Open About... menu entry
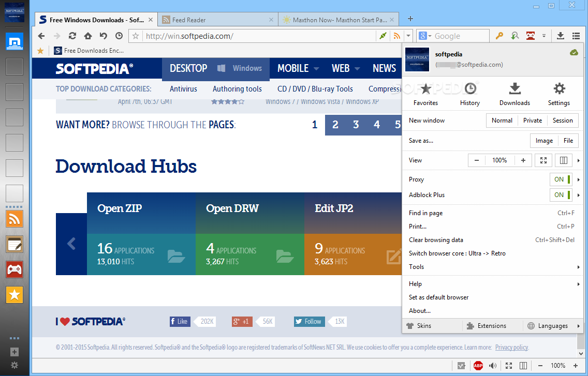Screen dimensions: 588x376 493,311
